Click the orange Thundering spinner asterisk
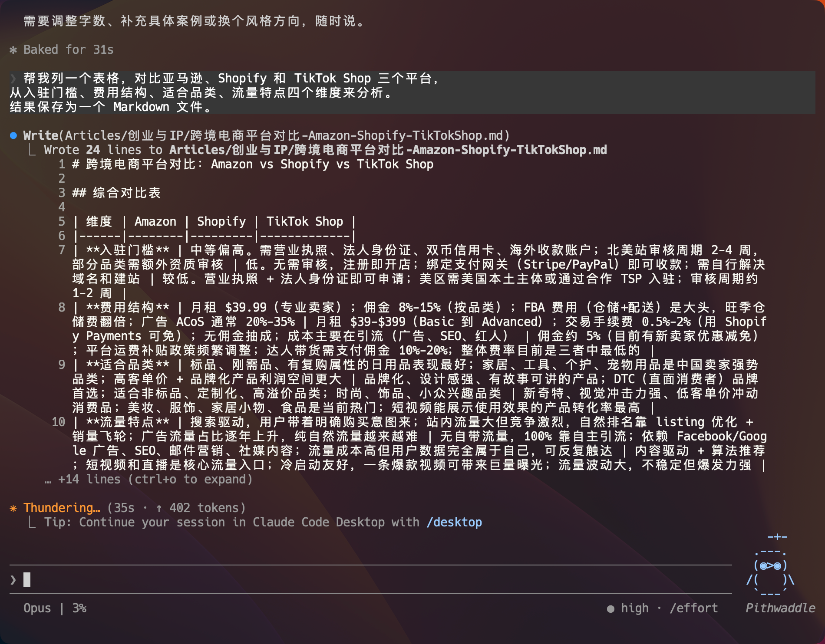825x644 pixels. (13, 508)
